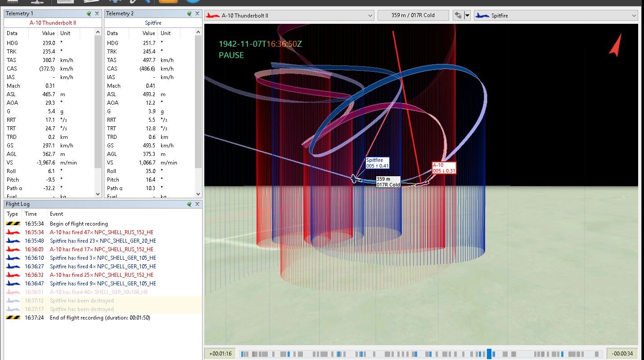Click the Telemetry 1 scrollbar down arrow
644x360 pixels.
[x=99, y=194]
